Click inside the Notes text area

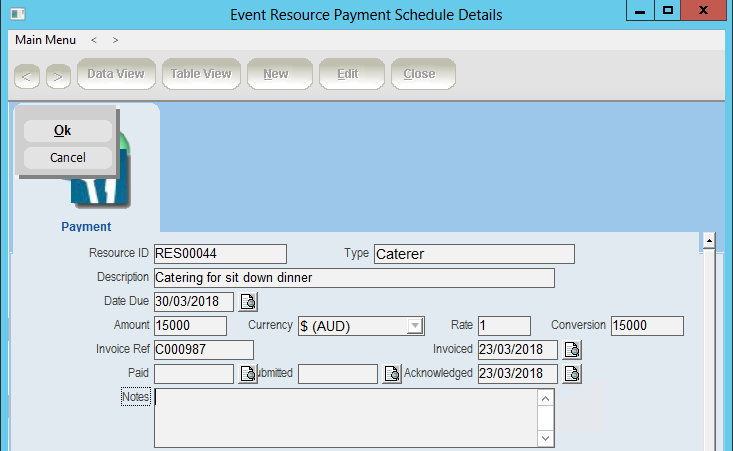(x=345, y=417)
